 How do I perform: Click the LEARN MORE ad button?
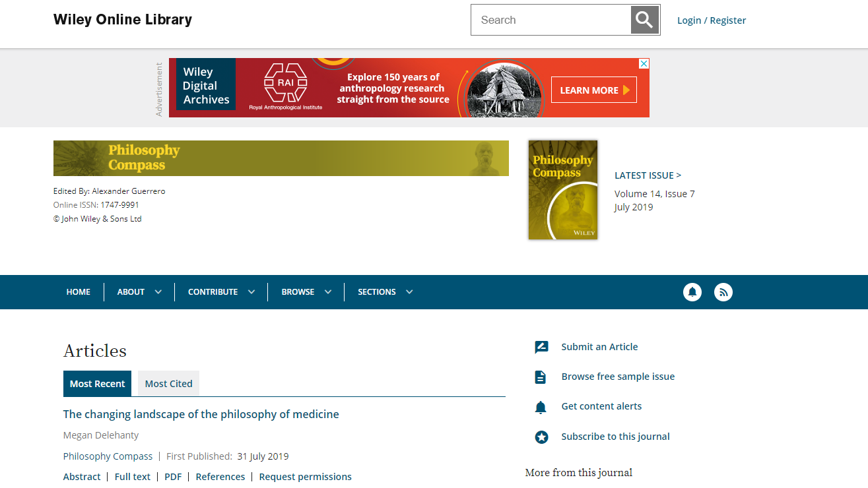tap(594, 90)
